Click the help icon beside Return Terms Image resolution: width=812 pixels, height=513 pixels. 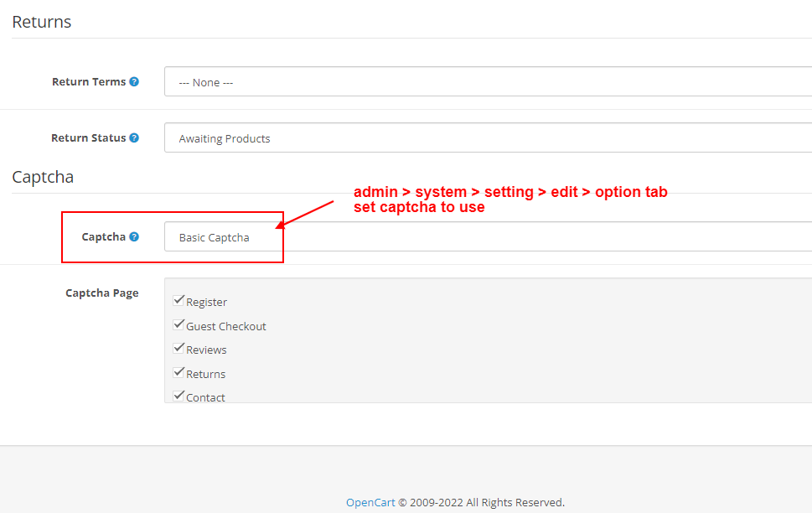pyautogui.click(x=134, y=82)
